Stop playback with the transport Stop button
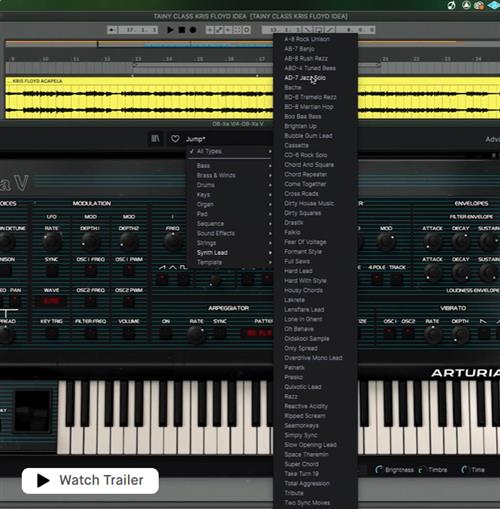The width and height of the screenshot is (500, 509). [x=182, y=30]
